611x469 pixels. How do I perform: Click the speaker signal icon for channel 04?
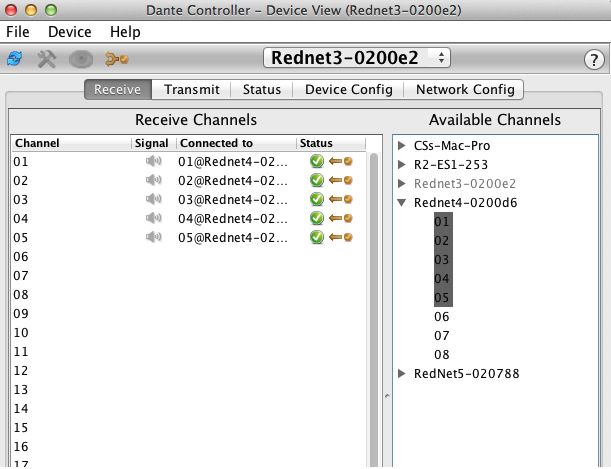pos(153,218)
